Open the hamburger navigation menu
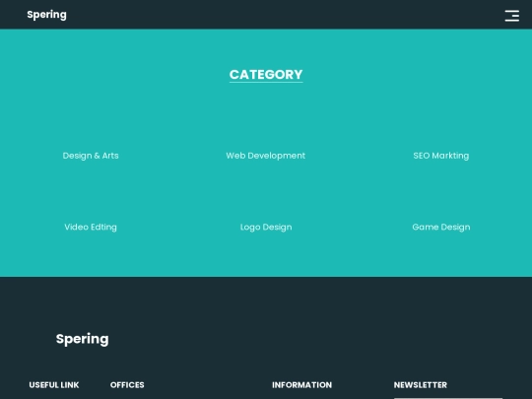This screenshot has width=532, height=399. coord(511,16)
